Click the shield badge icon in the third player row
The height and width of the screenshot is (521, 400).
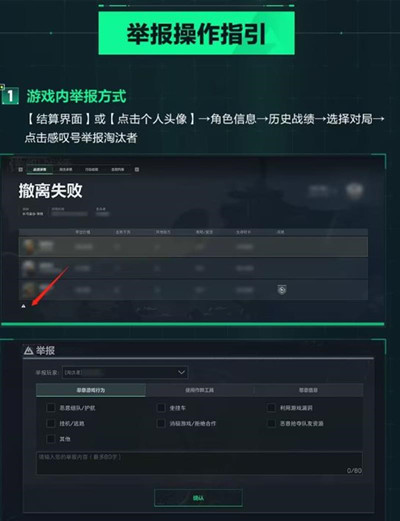[282, 290]
